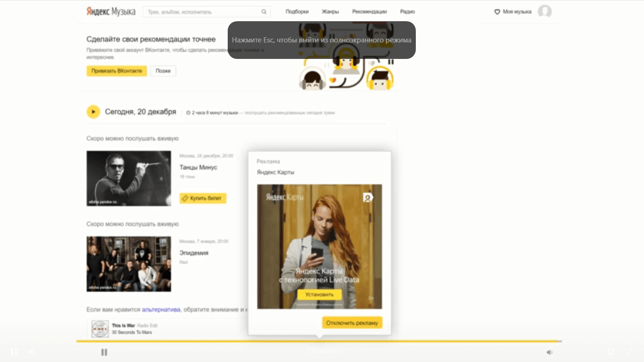644x362 pixels.
Task: Click the Сделайте свои рекомендации точнее heading
Action: point(151,39)
